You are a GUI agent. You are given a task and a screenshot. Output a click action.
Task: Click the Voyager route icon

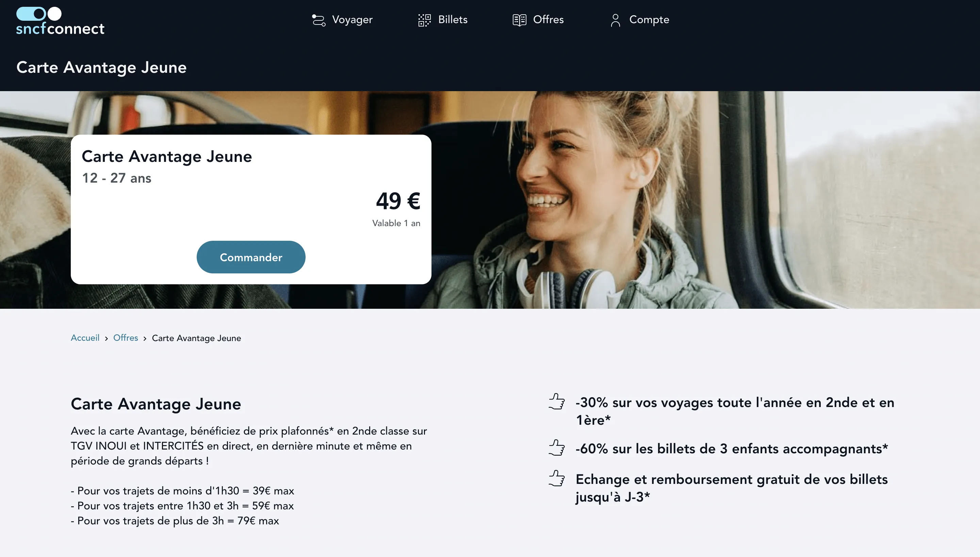click(318, 20)
